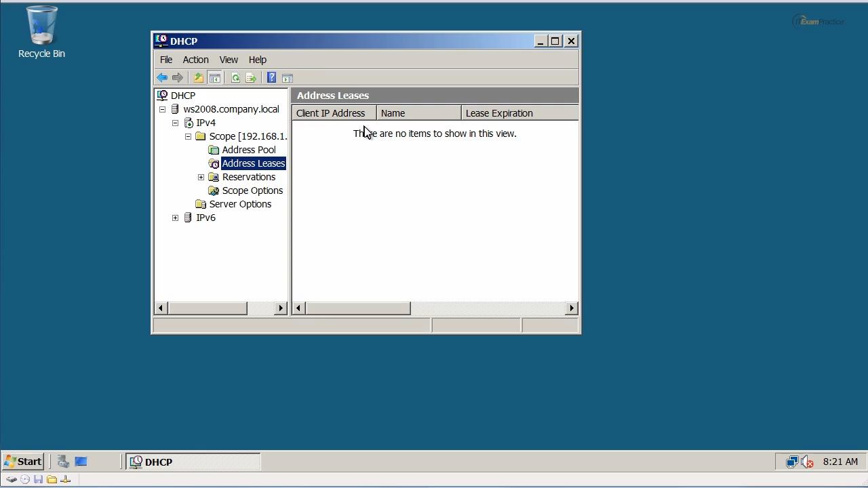Click the shared folder icon in bottom strip
Image resolution: width=868 pixels, height=488 pixels.
click(52, 479)
